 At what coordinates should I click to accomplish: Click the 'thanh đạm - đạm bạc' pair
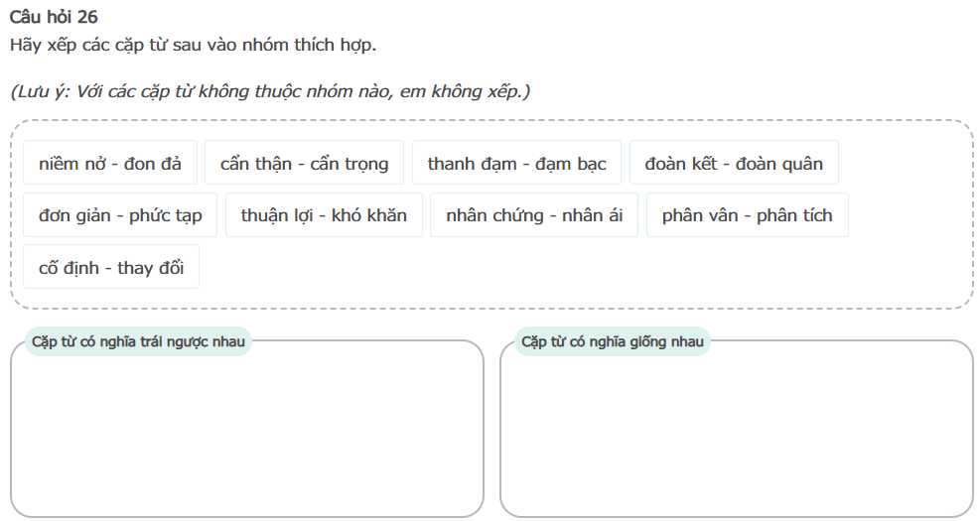coord(516,164)
